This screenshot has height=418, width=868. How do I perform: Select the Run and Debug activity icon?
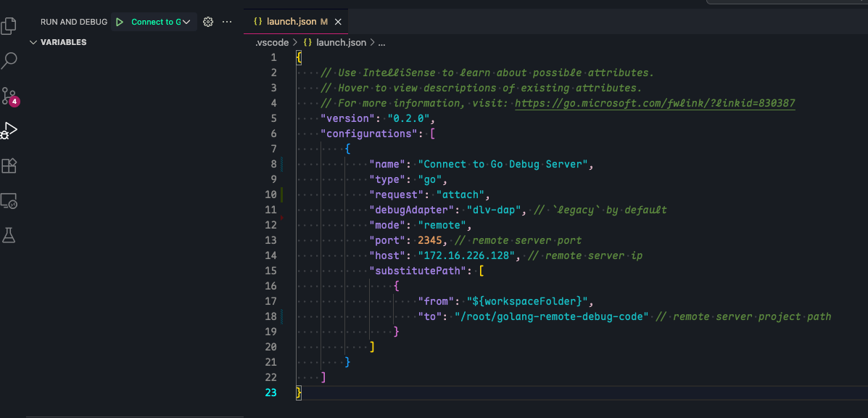click(x=9, y=131)
